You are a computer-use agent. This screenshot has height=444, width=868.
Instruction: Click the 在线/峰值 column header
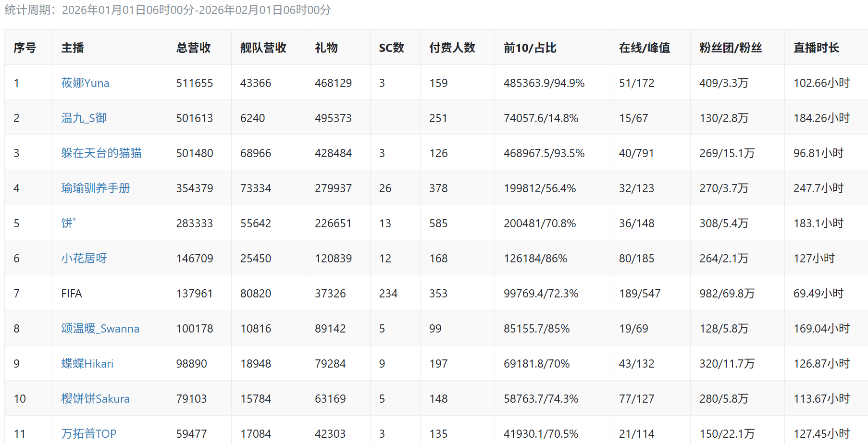pos(644,48)
